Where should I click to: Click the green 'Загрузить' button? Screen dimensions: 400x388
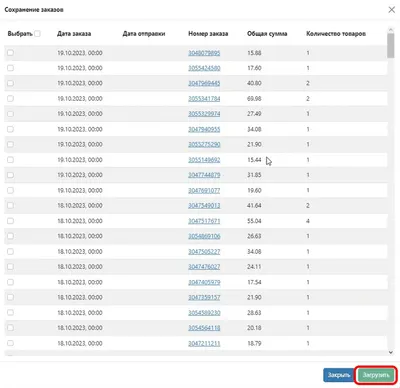point(376,375)
